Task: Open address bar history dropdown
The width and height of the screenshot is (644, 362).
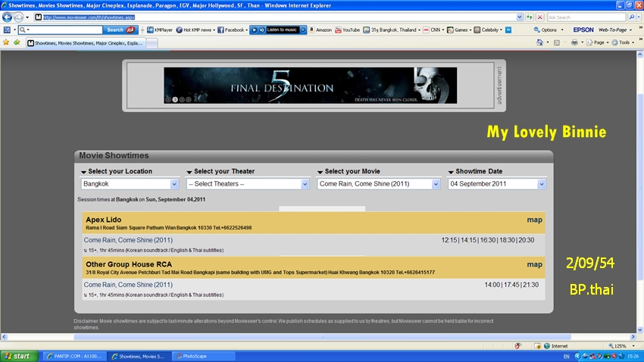Action: (520, 17)
